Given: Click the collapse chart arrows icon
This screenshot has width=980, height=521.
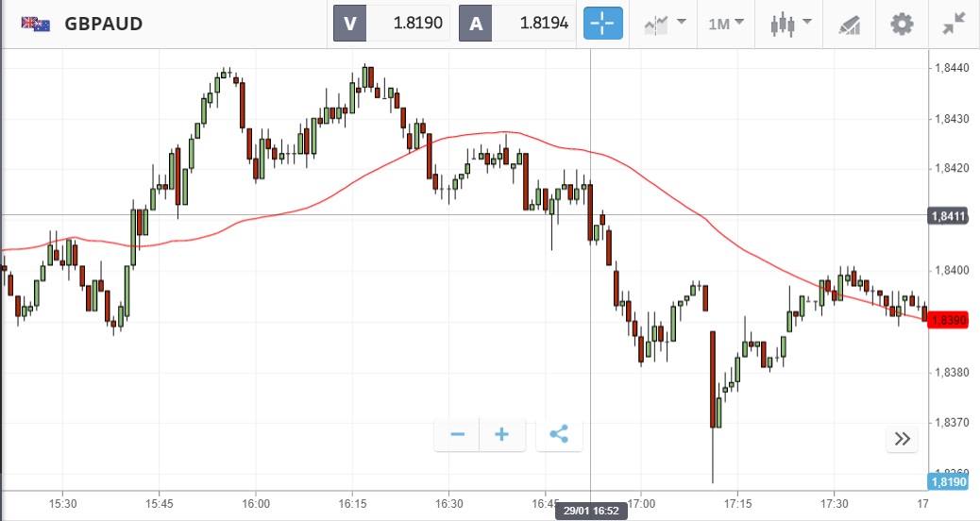Looking at the screenshot, I should [x=954, y=24].
